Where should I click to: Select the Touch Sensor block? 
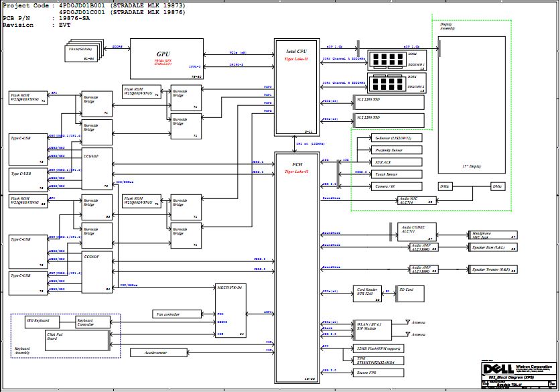[x=397, y=174]
